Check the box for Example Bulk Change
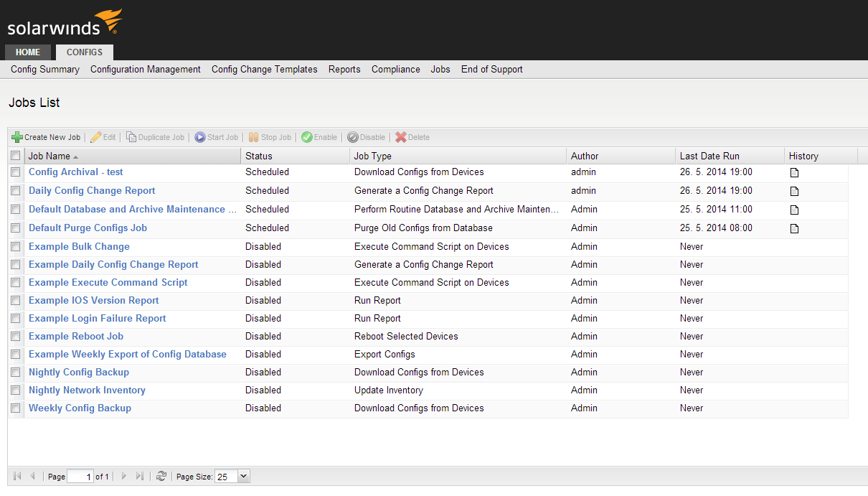 (x=15, y=247)
